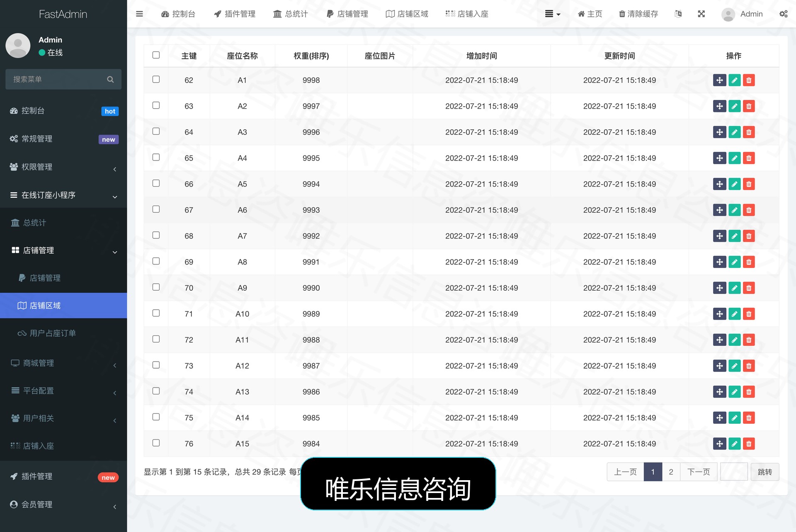Go to pagination page 2
The height and width of the screenshot is (532, 796).
(671, 472)
